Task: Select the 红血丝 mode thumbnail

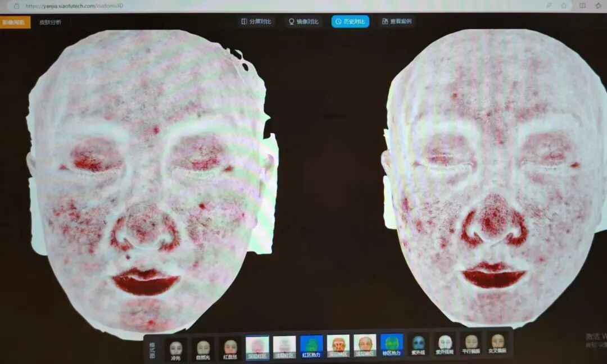Action: point(230,349)
